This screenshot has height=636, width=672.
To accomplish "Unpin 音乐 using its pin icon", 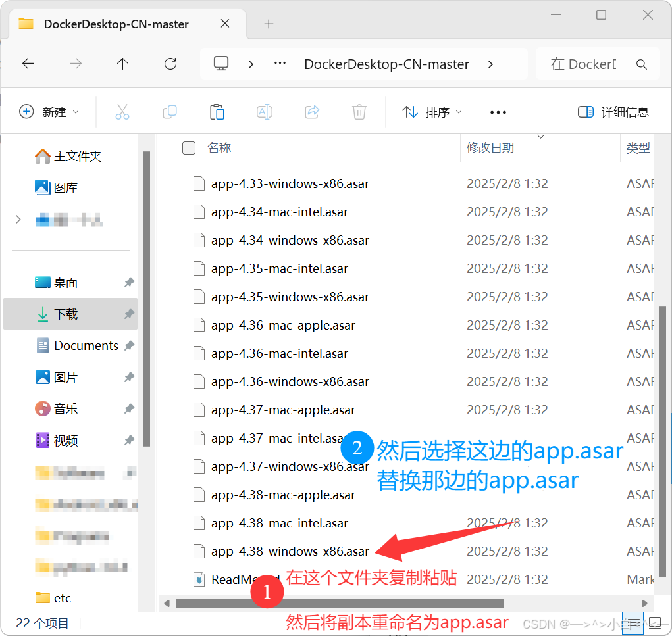I will [129, 408].
